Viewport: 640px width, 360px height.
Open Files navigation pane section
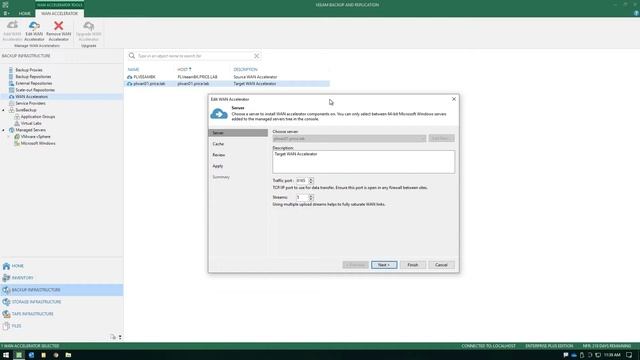tap(61, 326)
